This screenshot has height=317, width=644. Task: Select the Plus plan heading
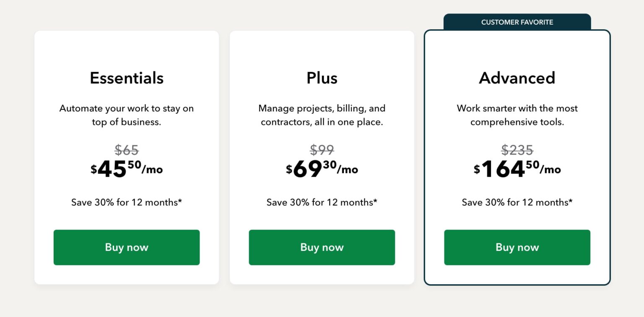pos(322,78)
